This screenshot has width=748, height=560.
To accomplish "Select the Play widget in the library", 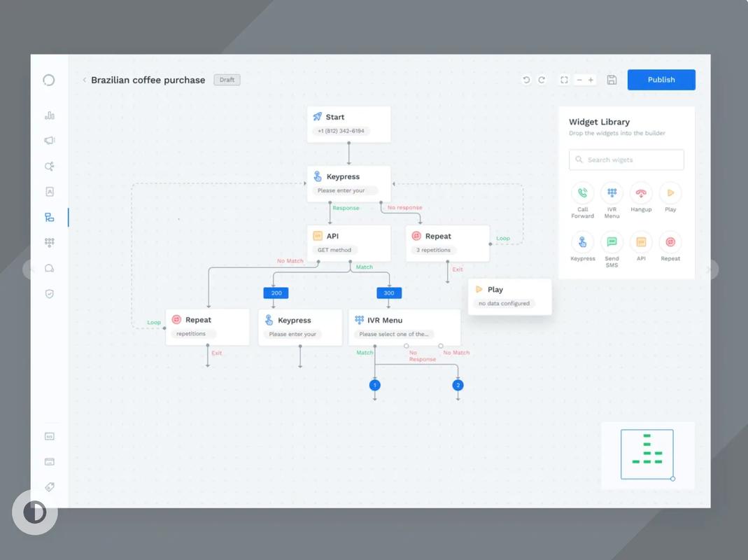I will coord(670,197).
